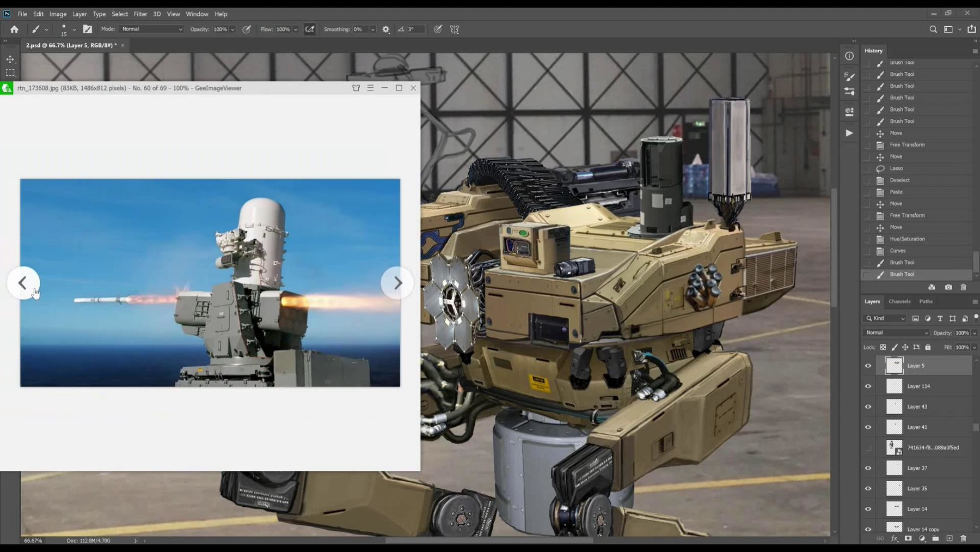This screenshot has width=980, height=552.
Task: Open layer blend mode Normal dropdown
Action: coord(896,332)
